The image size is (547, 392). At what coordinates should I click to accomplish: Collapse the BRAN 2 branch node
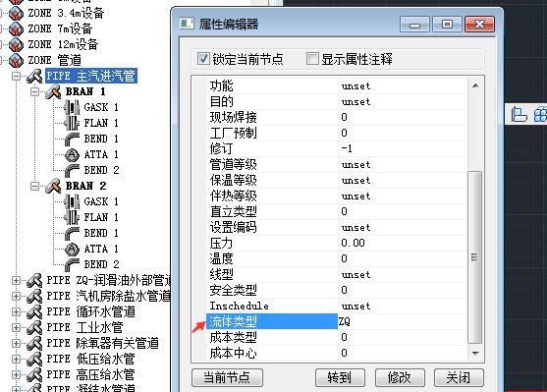click(x=34, y=186)
